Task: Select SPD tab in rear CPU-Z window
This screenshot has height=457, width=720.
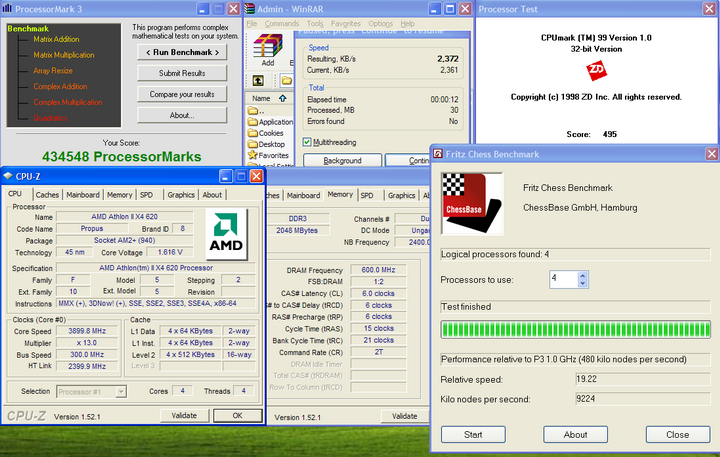Action: point(367,195)
